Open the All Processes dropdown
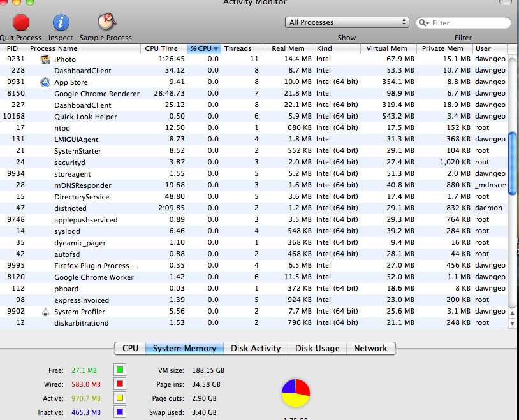 coord(347,22)
